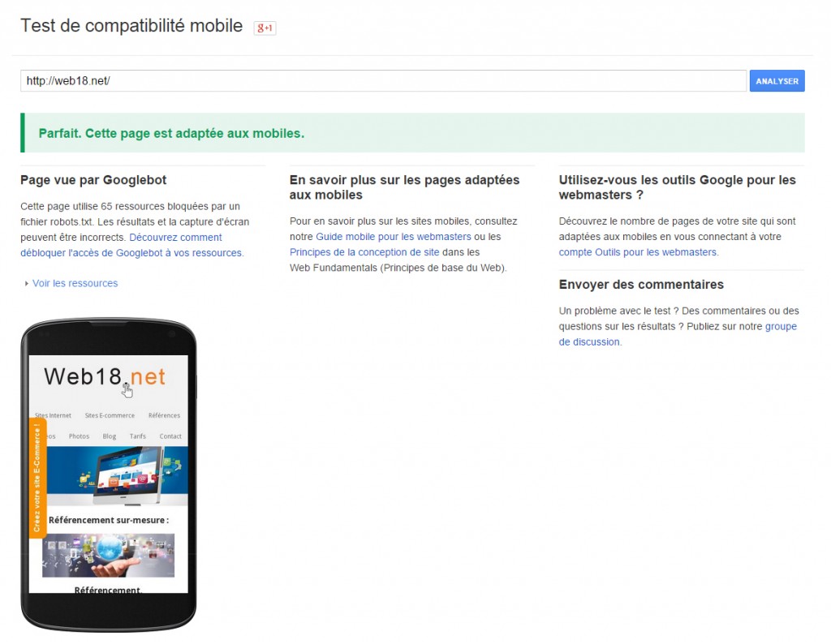Click Photos in phone preview menu
This screenshot has width=831, height=644.
[x=79, y=436]
